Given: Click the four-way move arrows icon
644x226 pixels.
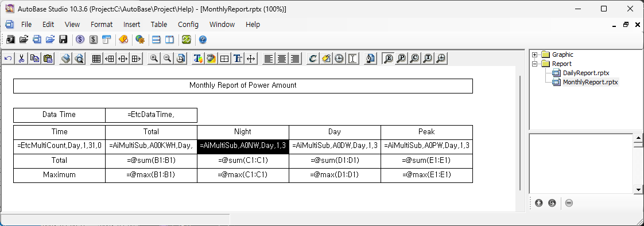Looking at the screenshot, I should tap(251, 59).
